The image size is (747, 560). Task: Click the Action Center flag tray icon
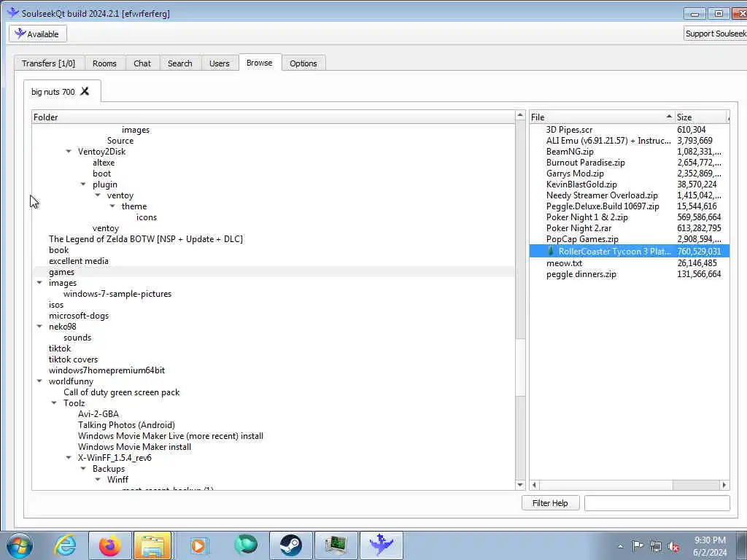tap(638, 547)
